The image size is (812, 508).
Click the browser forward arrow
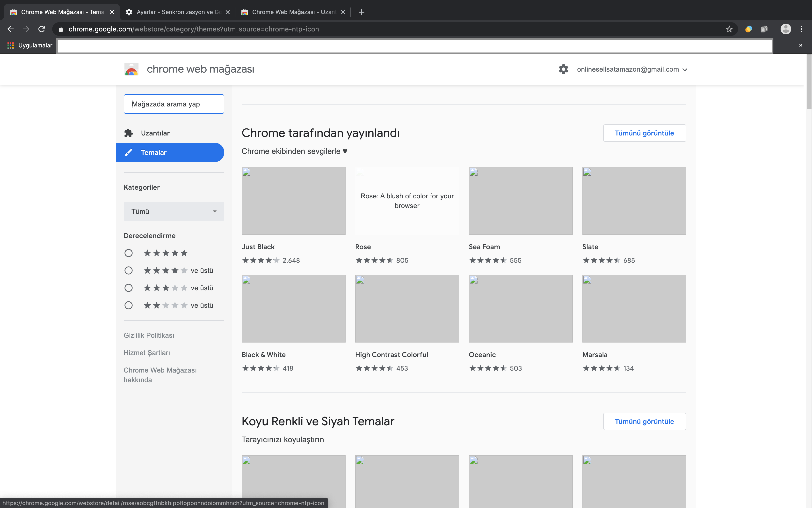(26, 29)
